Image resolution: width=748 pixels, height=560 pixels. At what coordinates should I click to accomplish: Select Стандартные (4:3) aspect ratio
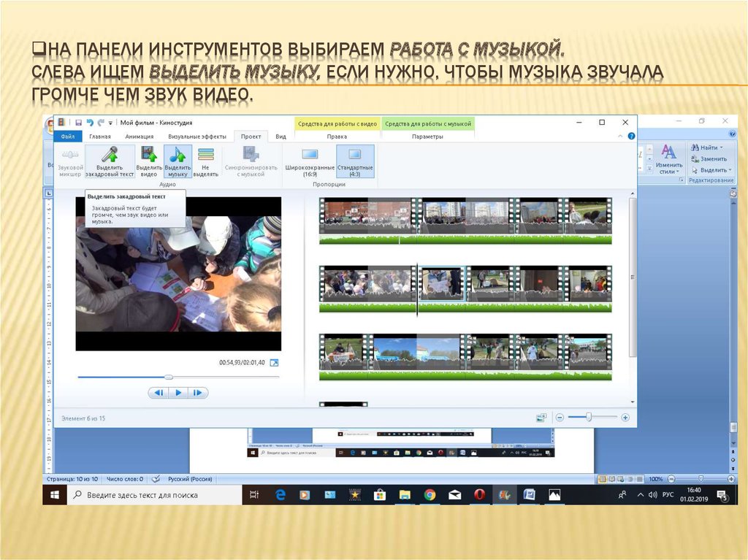click(x=356, y=161)
